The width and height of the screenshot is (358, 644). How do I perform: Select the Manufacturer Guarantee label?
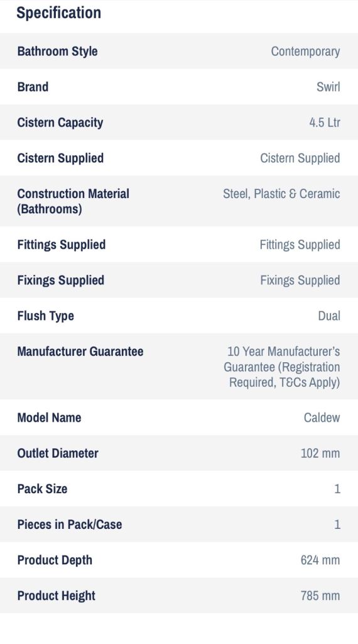pyautogui.click(x=80, y=352)
